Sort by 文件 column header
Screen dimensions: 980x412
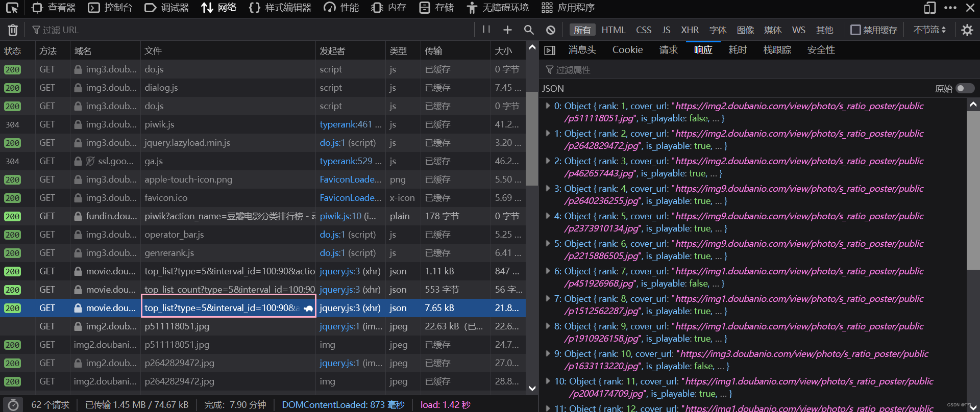[228, 51]
